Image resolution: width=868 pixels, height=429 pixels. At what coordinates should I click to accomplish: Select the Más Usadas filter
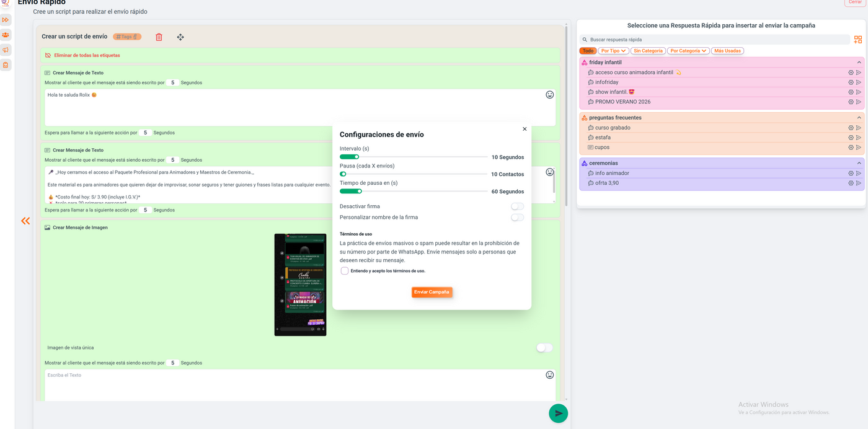[727, 51]
